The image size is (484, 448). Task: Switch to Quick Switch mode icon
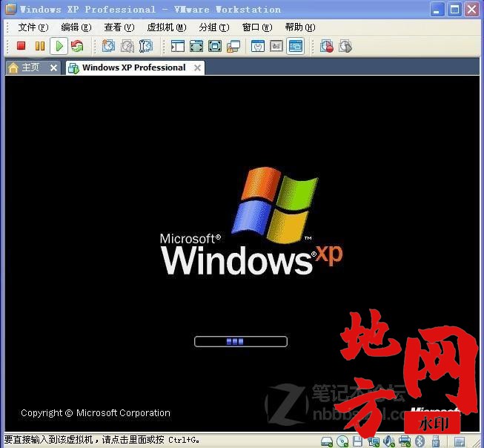pyautogui.click(x=196, y=46)
